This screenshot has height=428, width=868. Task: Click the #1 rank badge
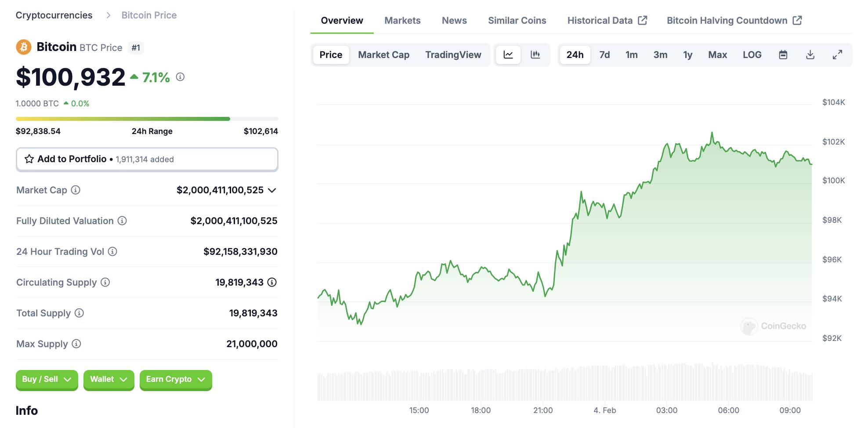136,47
